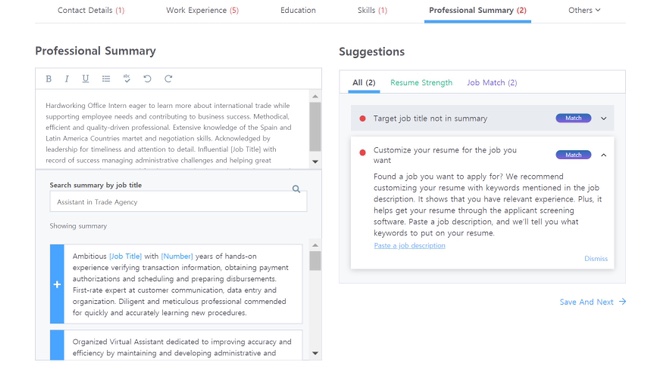The height and width of the screenshot is (380, 650).
Task: Collapse 'Customize your resume' suggestion
Action: coord(604,155)
